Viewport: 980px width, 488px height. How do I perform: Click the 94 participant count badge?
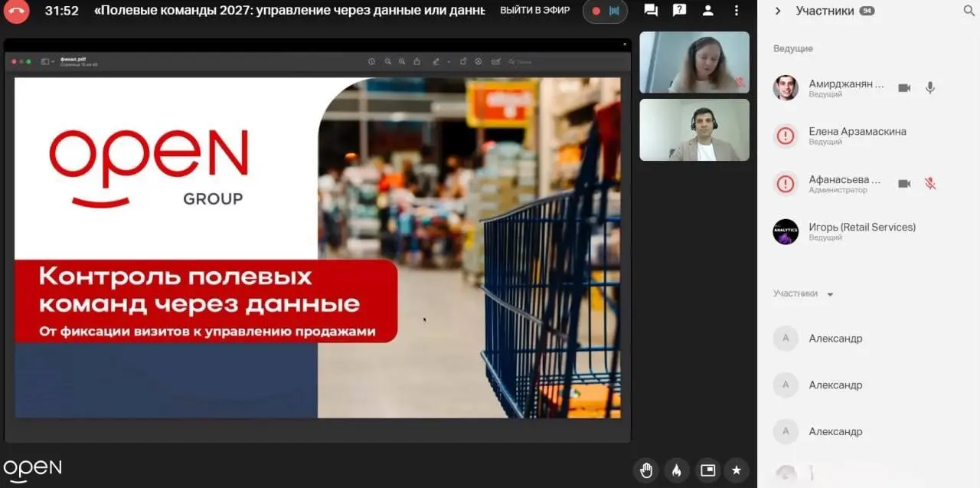click(867, 11)
